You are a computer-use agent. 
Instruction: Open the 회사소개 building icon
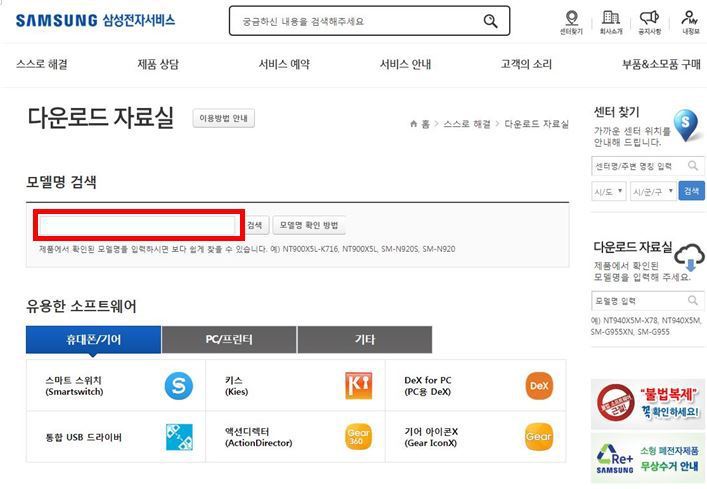click(x=611, y=18)
